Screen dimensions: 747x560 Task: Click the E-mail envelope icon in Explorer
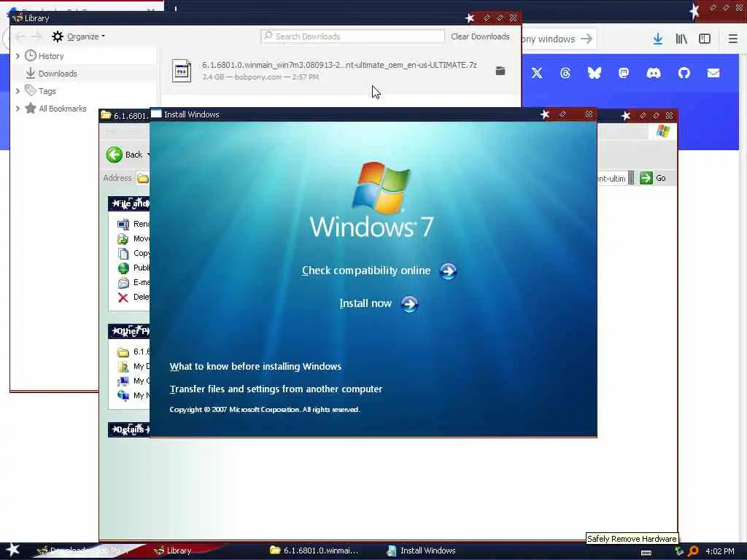(x=123, y=283)
